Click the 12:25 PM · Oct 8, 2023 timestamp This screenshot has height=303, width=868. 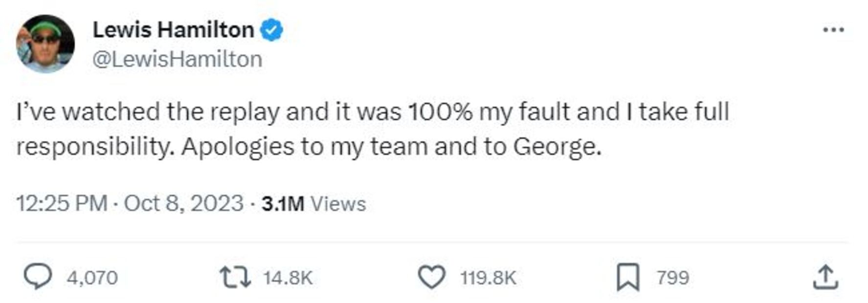pos(130,203)
